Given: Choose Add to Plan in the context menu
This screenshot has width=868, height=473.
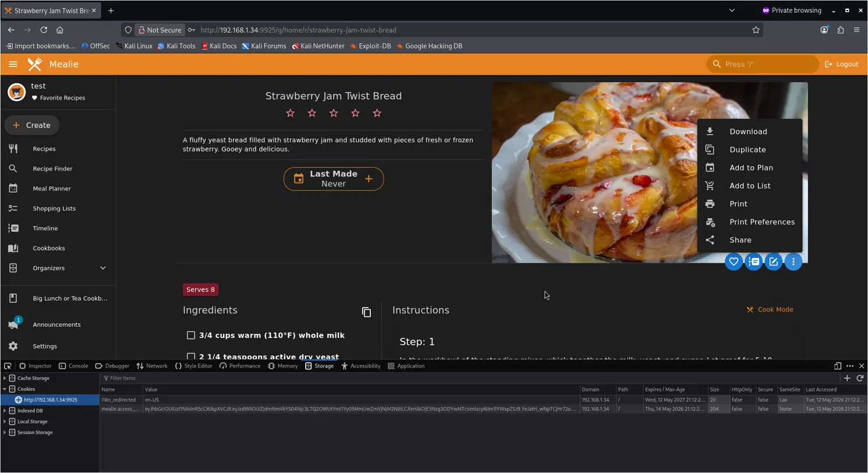Looking at the screenshot, I should 750,168.
